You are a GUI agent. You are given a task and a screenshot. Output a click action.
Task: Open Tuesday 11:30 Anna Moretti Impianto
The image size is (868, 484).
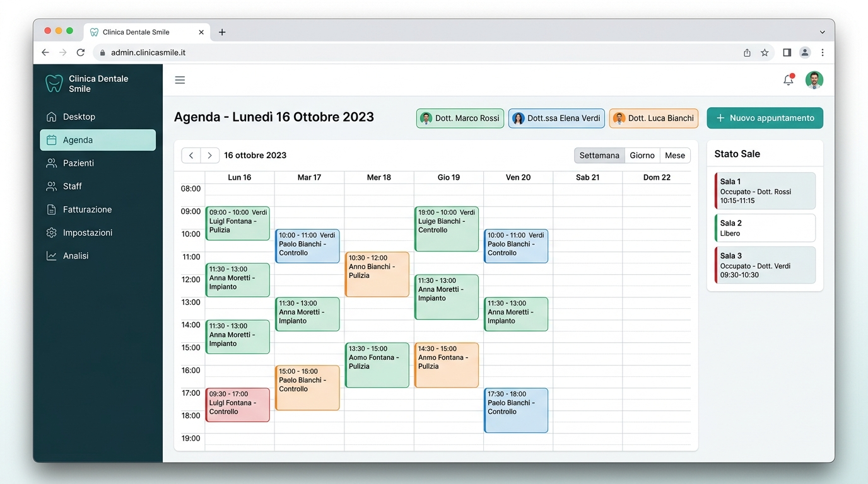tap(307, 314)
